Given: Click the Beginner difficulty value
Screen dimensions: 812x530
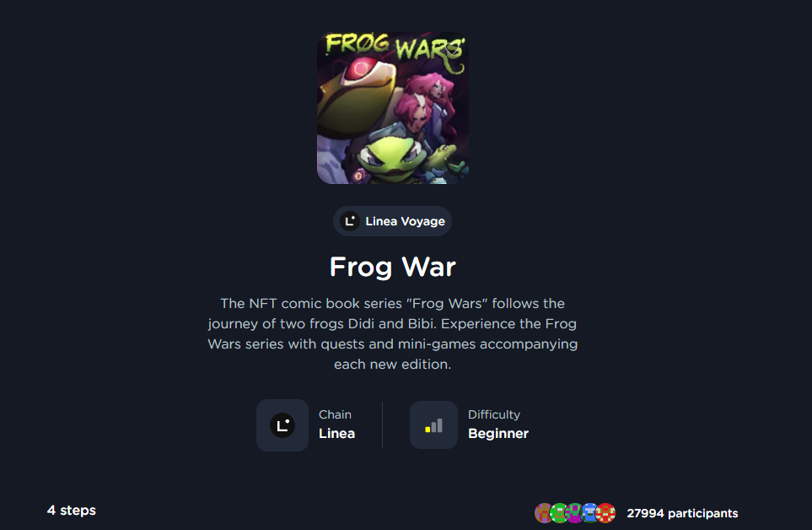Looking at the screenshot, I should pos(498,434).
